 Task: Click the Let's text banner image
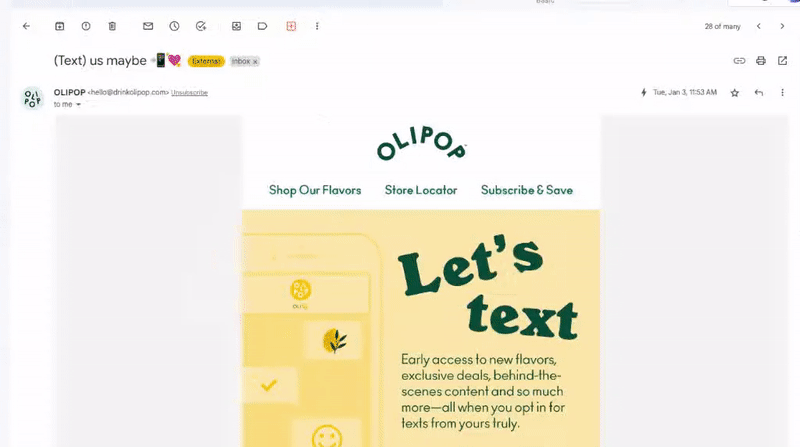click(421, 328)
